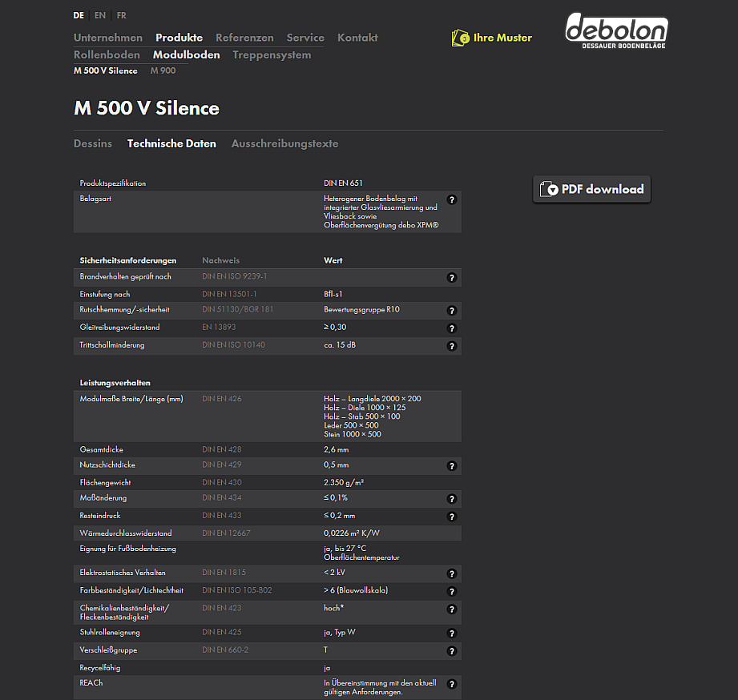
Task: Switch to the Dessins tab
Action: [93, 143]
